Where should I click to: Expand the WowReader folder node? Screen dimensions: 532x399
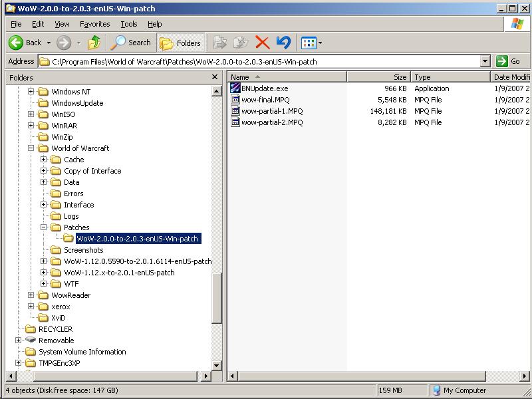(x=31, y=295)
